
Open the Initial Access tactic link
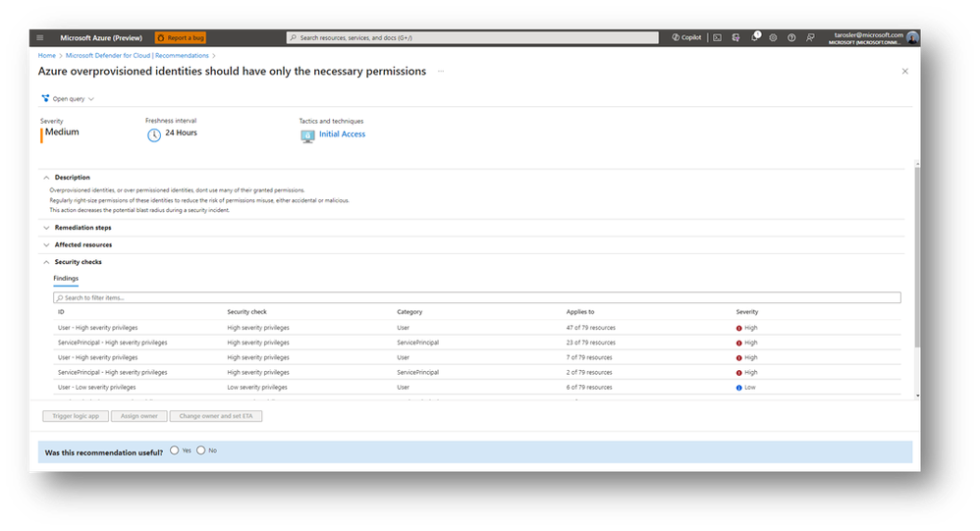click(x=342, y=134)
